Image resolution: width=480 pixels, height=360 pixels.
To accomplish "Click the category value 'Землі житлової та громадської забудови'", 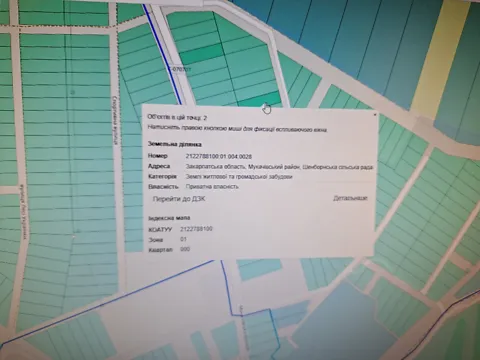I will (239, 177).
